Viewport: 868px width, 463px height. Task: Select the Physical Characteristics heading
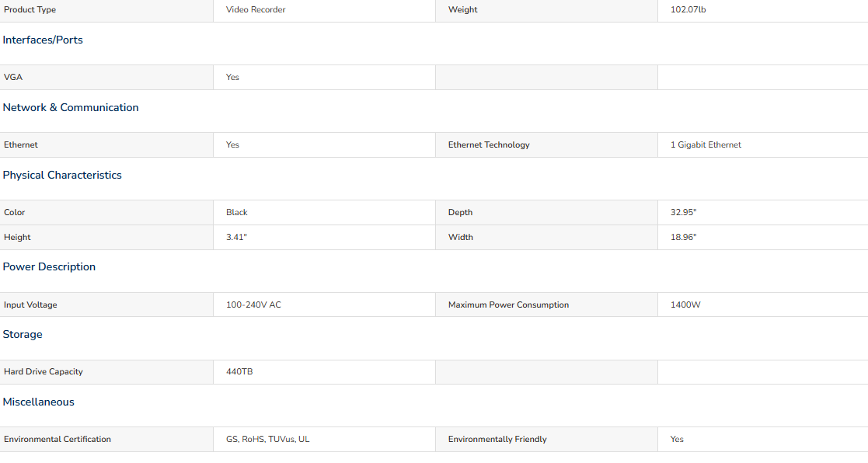[x=62, y=176]
